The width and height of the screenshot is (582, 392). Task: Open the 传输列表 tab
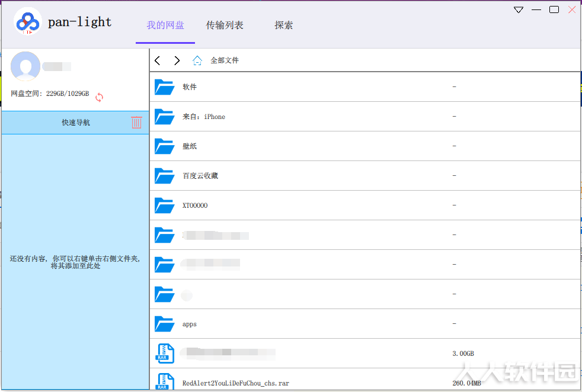pyautogui.click(x=225, y=25)
